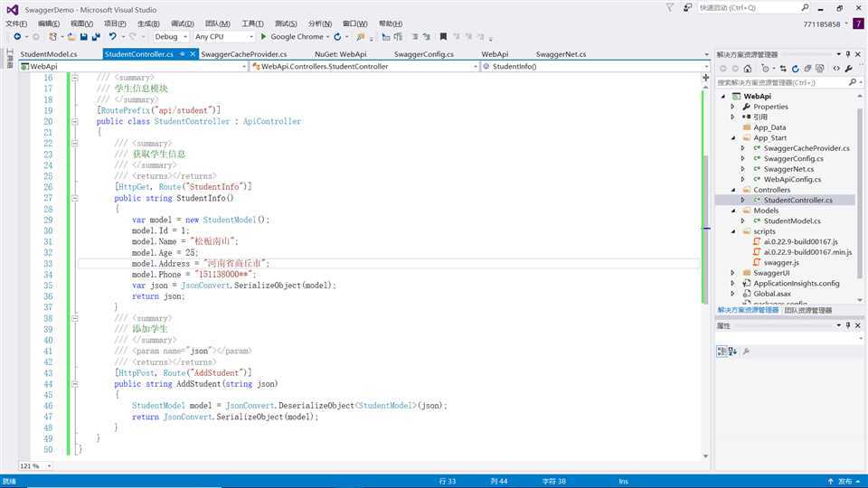The width and height of the screenshot is (868, 488).
Task: Switch to the NuGet: WebApi tab
Action: [x=341, y=54]
